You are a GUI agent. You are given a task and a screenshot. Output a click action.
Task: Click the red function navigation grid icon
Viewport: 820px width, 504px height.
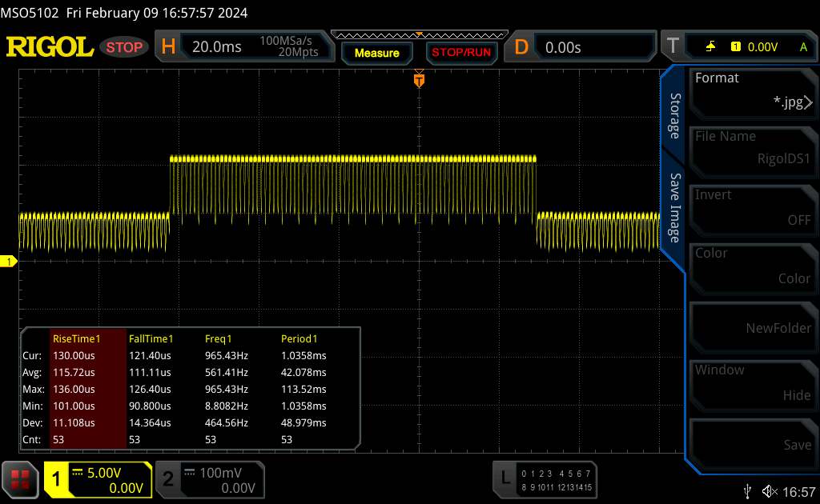tap(21, 478)
